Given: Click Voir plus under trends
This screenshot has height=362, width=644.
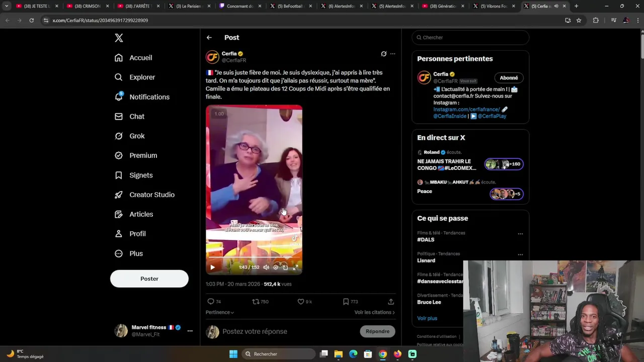Looking at the screenshot, I should click(x=427, y=318).
